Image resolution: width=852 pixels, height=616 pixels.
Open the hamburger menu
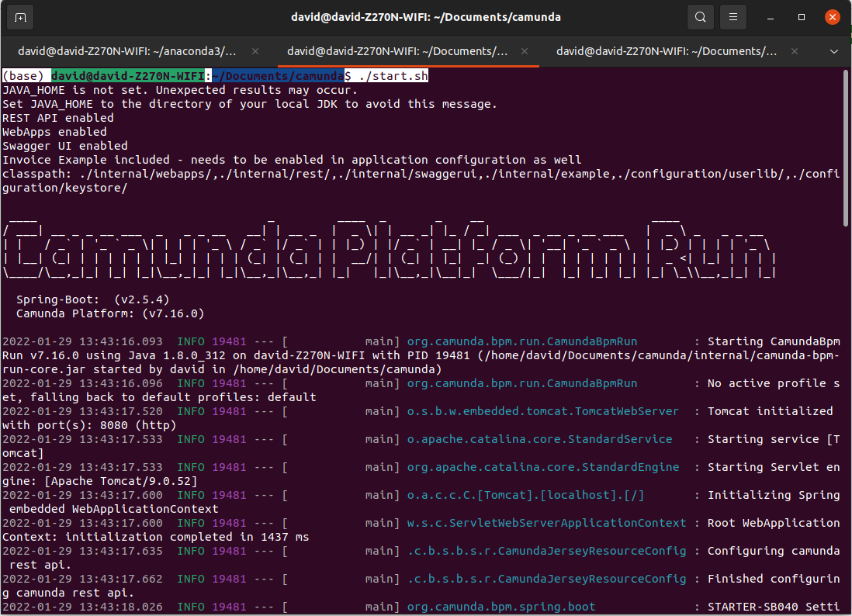click(x=733, y=17)
